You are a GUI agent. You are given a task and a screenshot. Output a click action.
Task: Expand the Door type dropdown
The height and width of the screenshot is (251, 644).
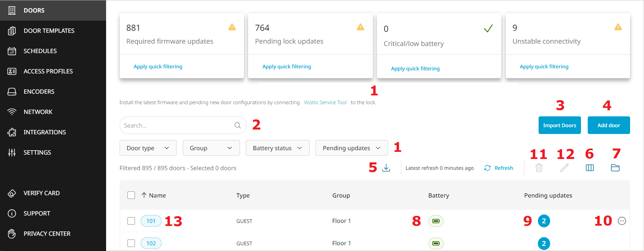(x=148, y=148)
